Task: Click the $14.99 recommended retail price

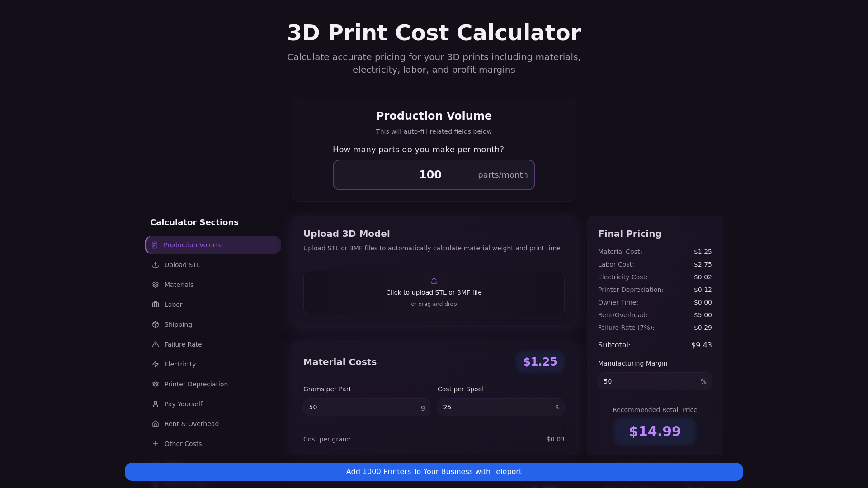Action: 655,432
